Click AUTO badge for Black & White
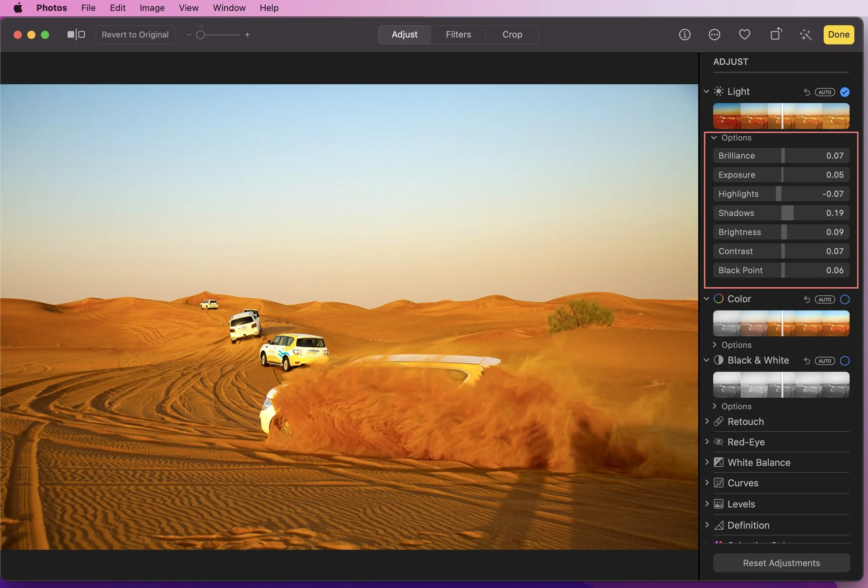 pos(825,361)
